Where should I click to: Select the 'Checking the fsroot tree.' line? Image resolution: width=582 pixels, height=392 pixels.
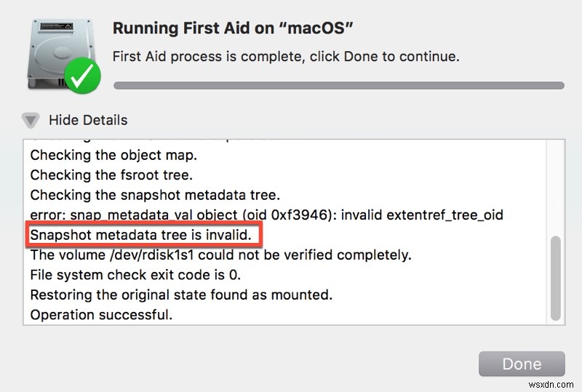pos(111,175)
